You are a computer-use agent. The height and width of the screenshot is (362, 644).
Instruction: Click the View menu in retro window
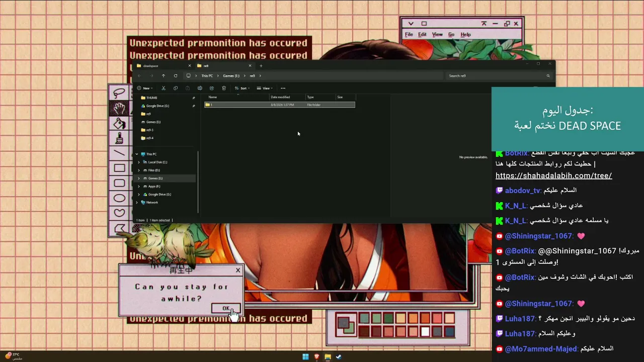click(437, 35)
